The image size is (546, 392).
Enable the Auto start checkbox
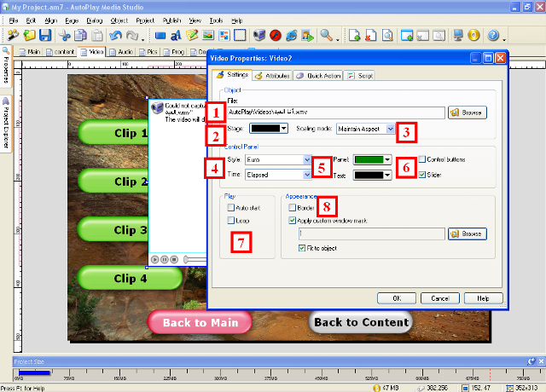pyautogui.click(x=231, y=207)
